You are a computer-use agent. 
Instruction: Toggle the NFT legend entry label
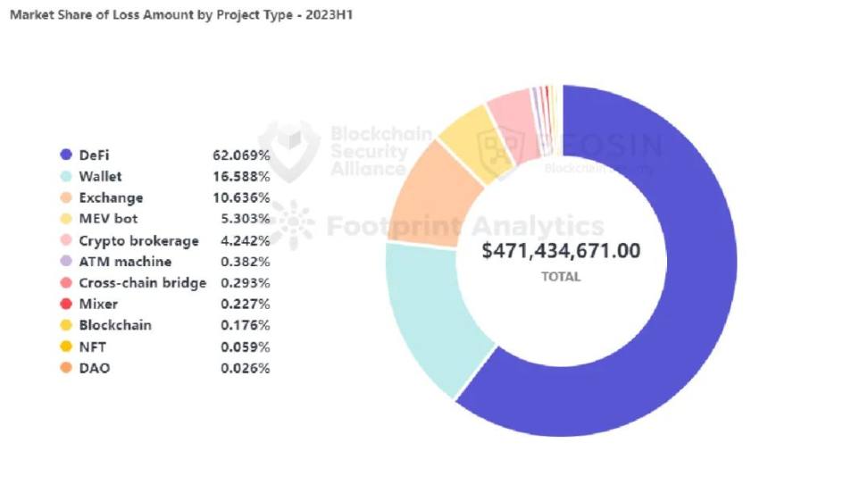[93, 347]
